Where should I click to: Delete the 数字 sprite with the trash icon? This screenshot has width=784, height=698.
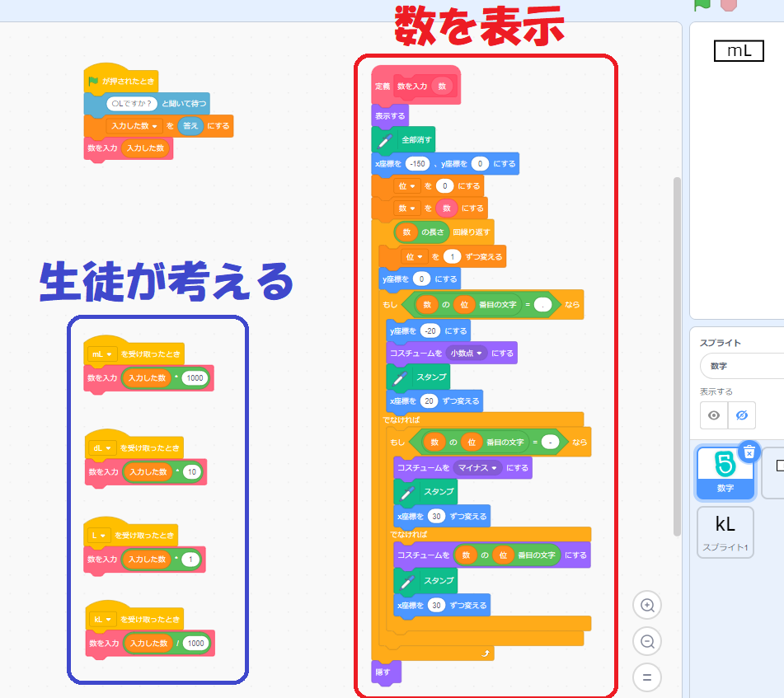[748, 452]
